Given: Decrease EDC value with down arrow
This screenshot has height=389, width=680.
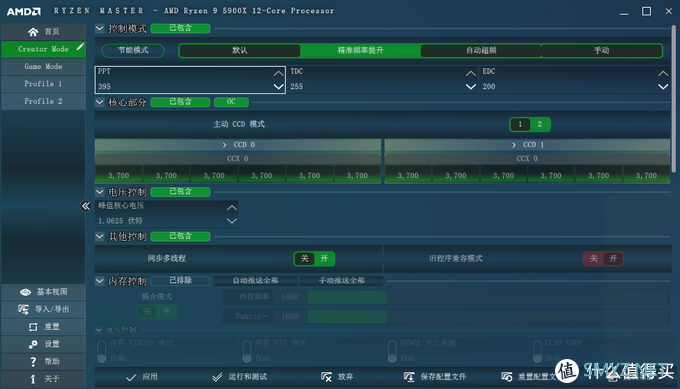Looking at the screenshot, I should [663, 87].
